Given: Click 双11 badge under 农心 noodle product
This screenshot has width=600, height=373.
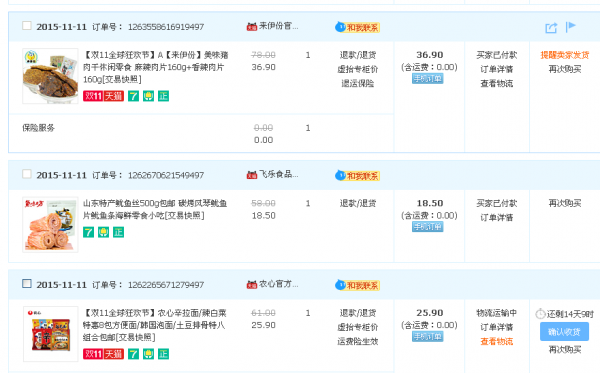Looking at the screenshot, I should (93, 354).
